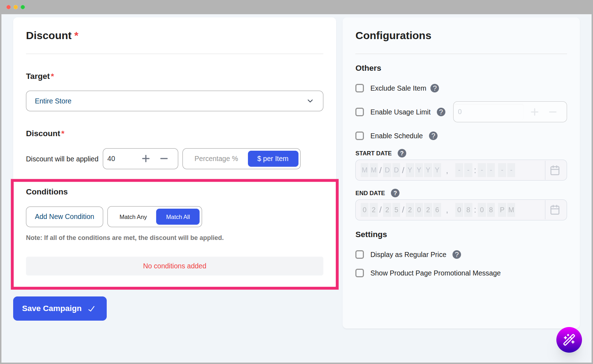The width and height of the screenshot is (593, 364).
Task: Enable the Exclude Sale Item checkbox
Action: click(360, 88)
